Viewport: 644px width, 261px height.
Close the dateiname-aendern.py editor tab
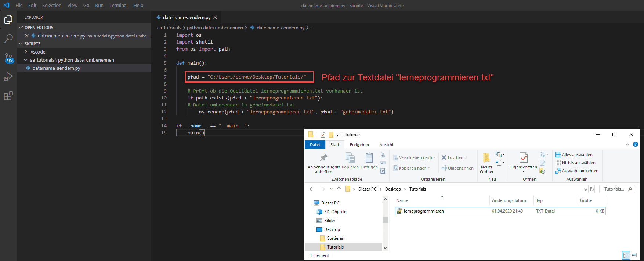(x=215, y=17)
